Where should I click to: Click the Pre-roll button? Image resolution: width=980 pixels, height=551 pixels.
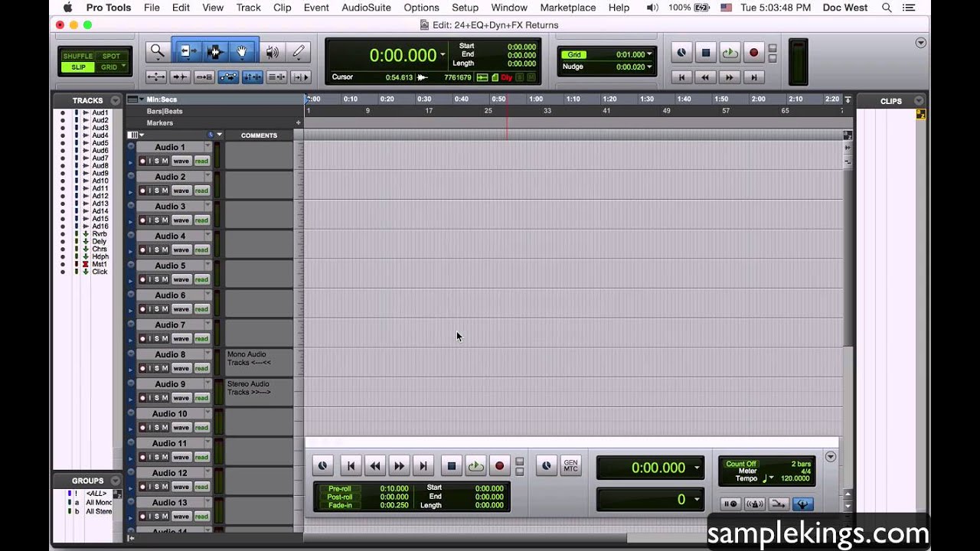(339, 488)
